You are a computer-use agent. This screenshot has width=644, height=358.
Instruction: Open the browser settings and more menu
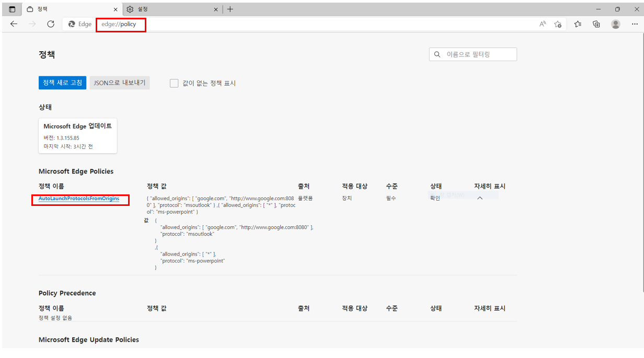(634, 24)
